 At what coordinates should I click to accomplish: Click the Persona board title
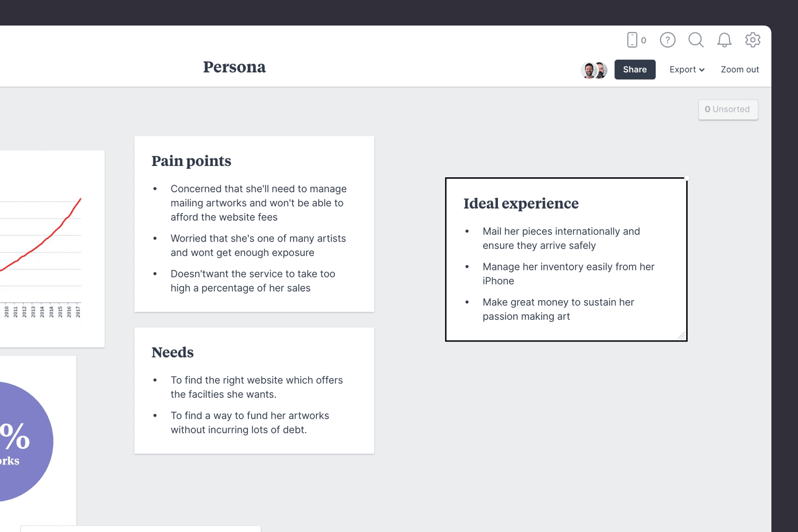click(234, 68)
